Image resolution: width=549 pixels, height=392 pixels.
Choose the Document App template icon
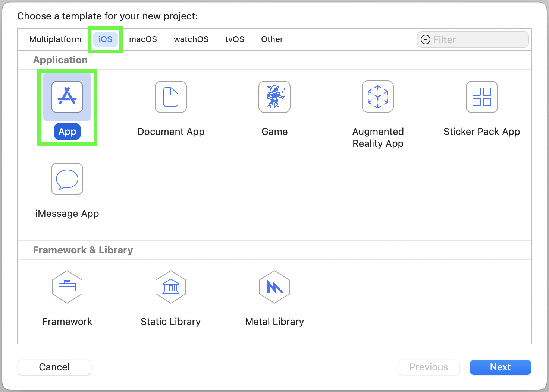[171, 97]
